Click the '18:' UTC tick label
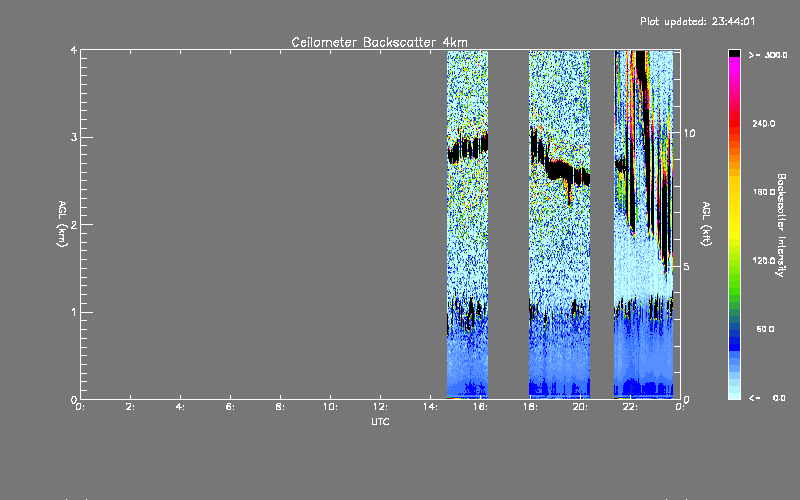This screenshot has width=800, height=500. click(x=531, y=407)
